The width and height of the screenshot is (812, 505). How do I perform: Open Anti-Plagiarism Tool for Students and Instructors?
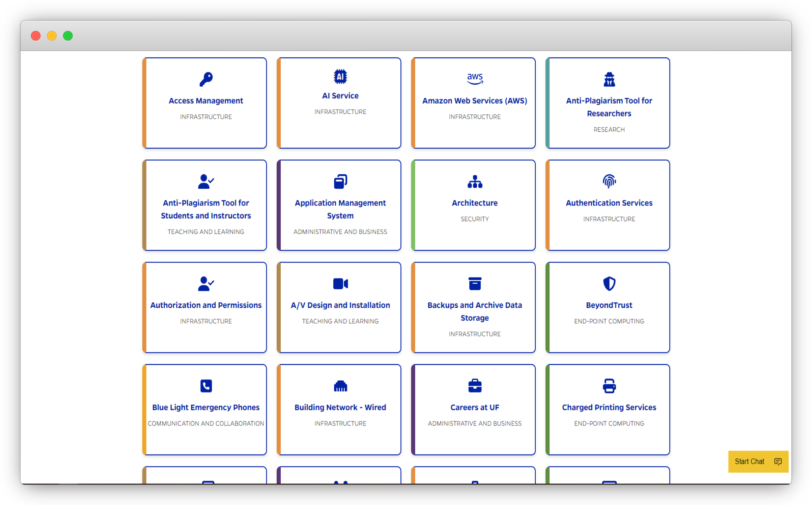point(206,209)
